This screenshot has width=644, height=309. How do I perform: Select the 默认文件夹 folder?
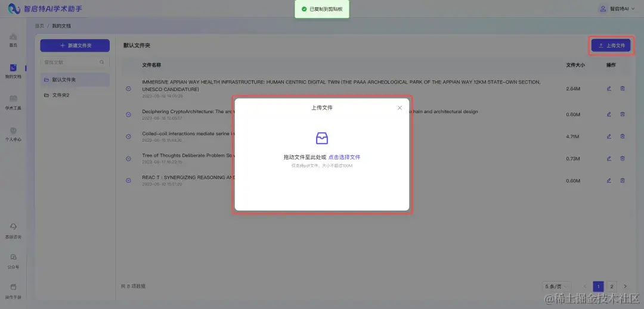[x=75, y=80]
